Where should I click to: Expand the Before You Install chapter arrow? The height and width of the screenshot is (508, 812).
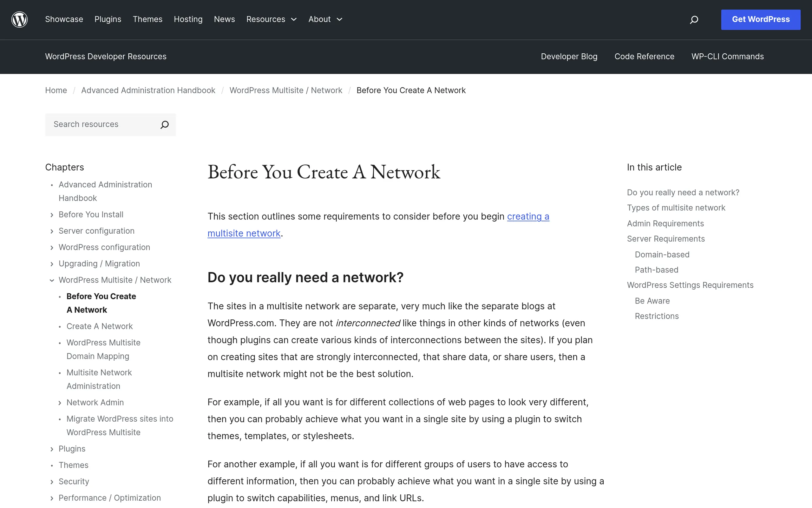coord(52,215)
